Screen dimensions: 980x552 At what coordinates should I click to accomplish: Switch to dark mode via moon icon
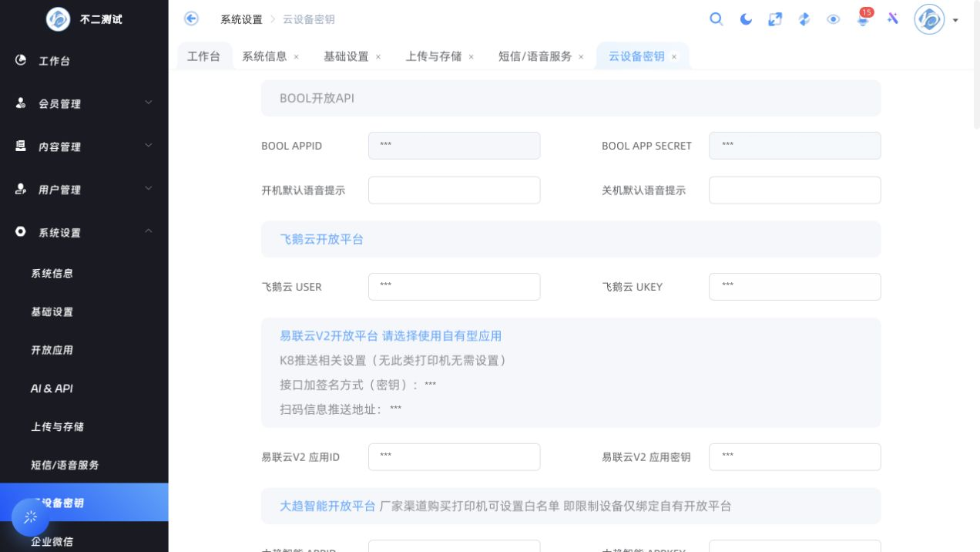click(x=746, y=19)
